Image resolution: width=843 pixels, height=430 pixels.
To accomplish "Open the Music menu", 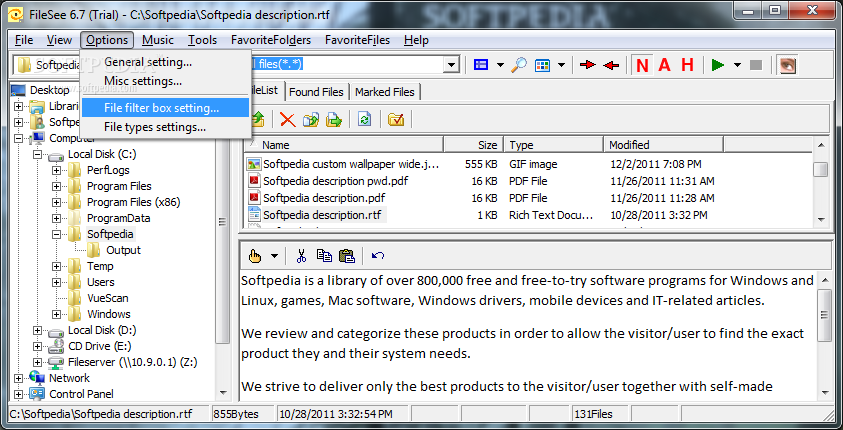I will pyautogui.click(x=158, y=40).
